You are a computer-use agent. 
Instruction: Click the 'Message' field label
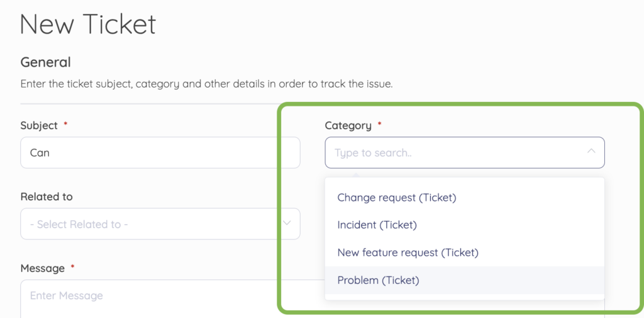[x=43, y=268]
